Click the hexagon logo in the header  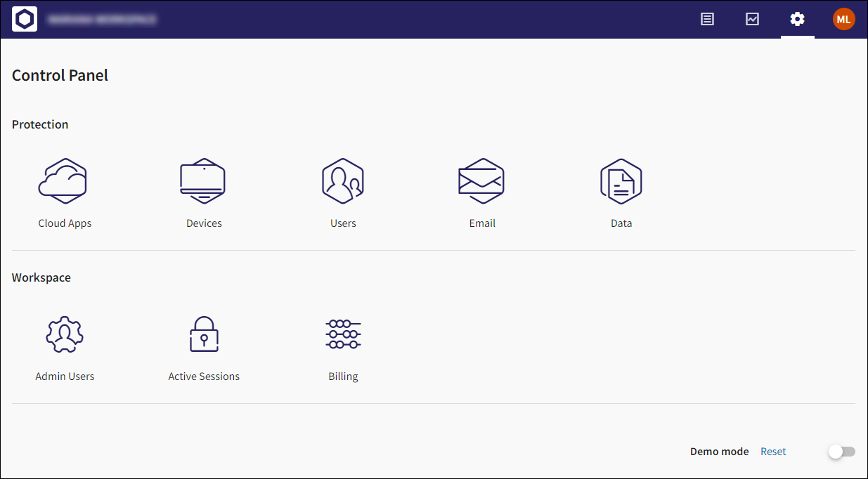click(25, 19)
